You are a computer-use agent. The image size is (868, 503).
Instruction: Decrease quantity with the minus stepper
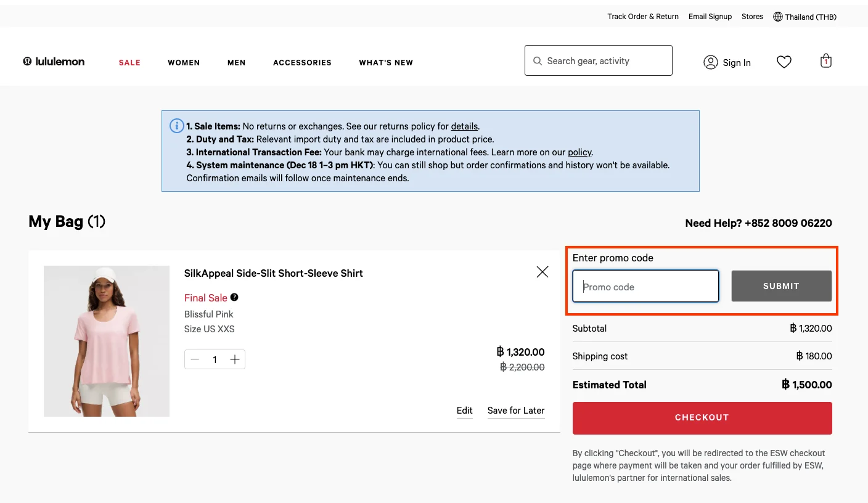tap(195, 359)
